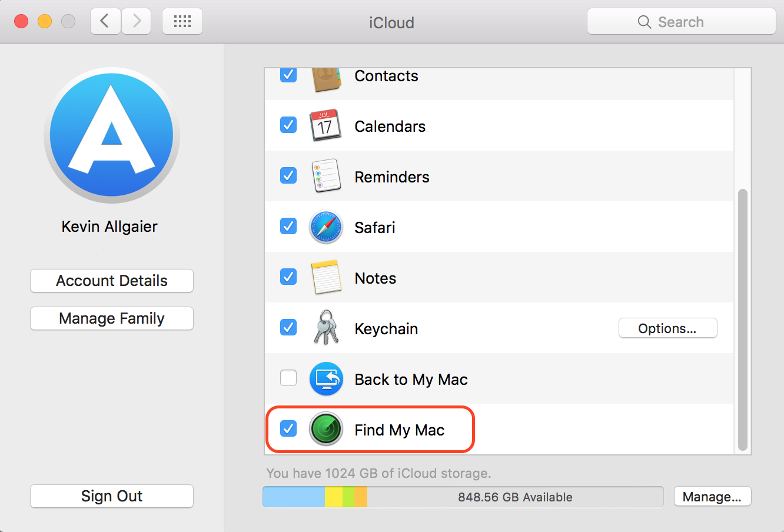The height and width of the screenshot is (532, 784).
Task: Click the Reminders list icon
Action: 325,176
